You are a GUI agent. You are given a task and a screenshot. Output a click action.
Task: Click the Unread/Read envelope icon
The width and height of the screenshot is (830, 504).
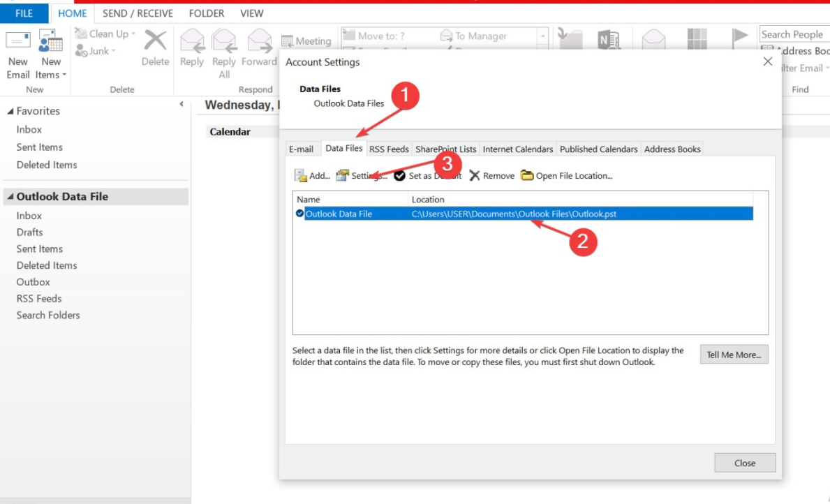tap(653, 39)
